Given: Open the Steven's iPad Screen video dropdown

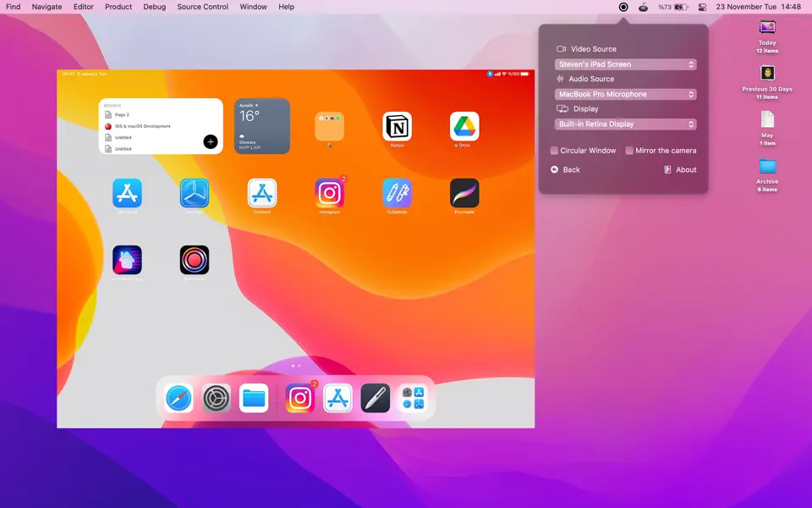Looking at the screenshot, I should click(626, 64).
